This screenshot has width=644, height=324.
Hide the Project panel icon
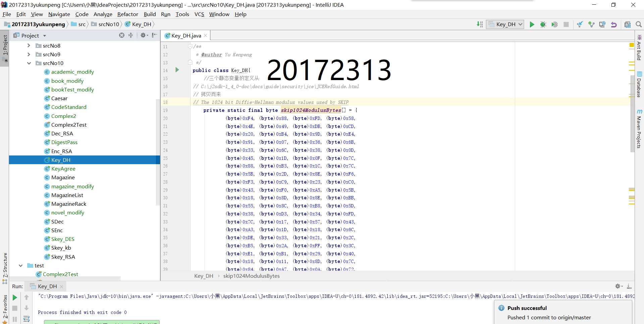tap(154, 35)
